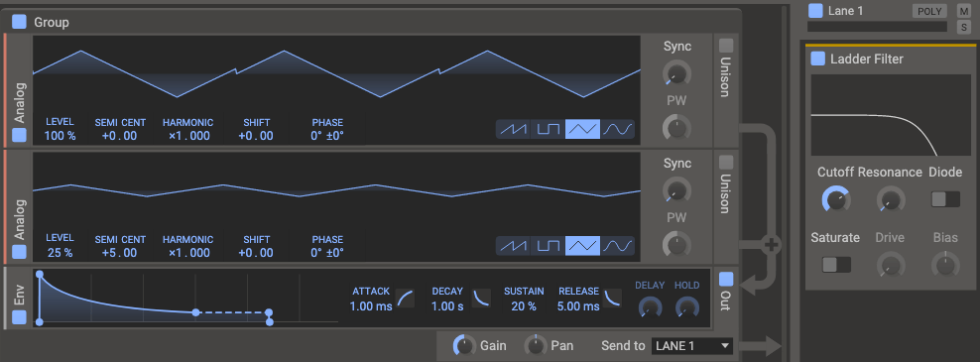Click the Attack curve shape icon
The height and width of the screenshot is (362, 980).
405,299
